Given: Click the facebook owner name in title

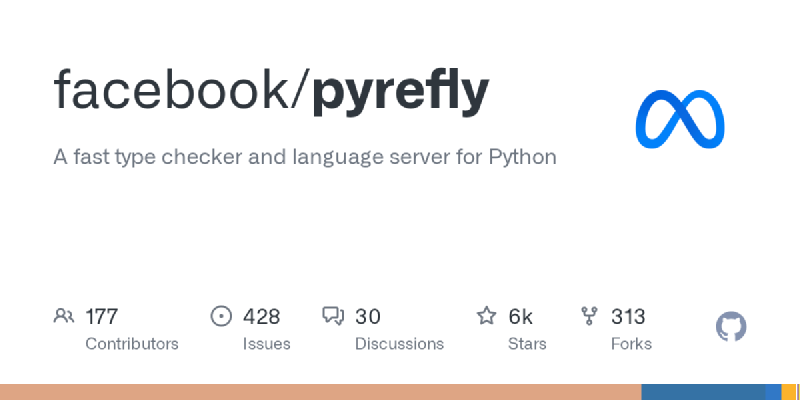Looking at the screenshot, I should 171,89.
